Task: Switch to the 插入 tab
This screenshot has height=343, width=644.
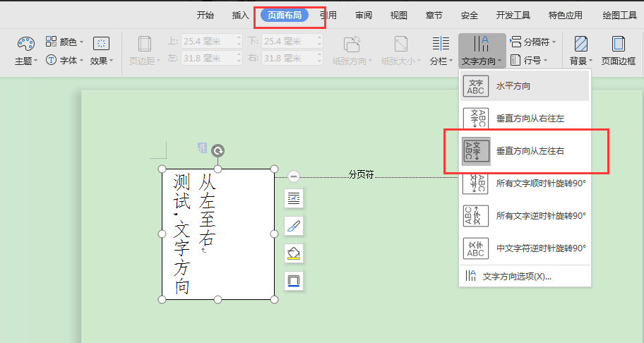Action: [240, 16]
